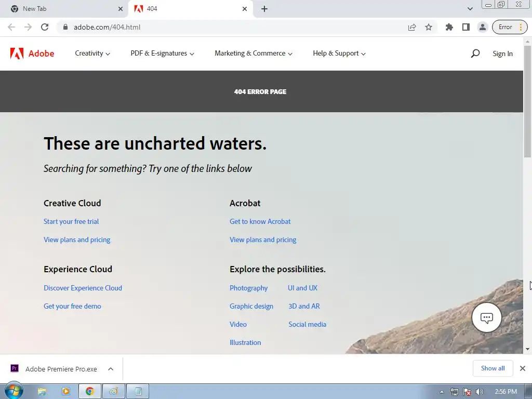Click the Chrome taskbar icon
The height and width of the screenshot is (399, 532).
click(89, 392)
